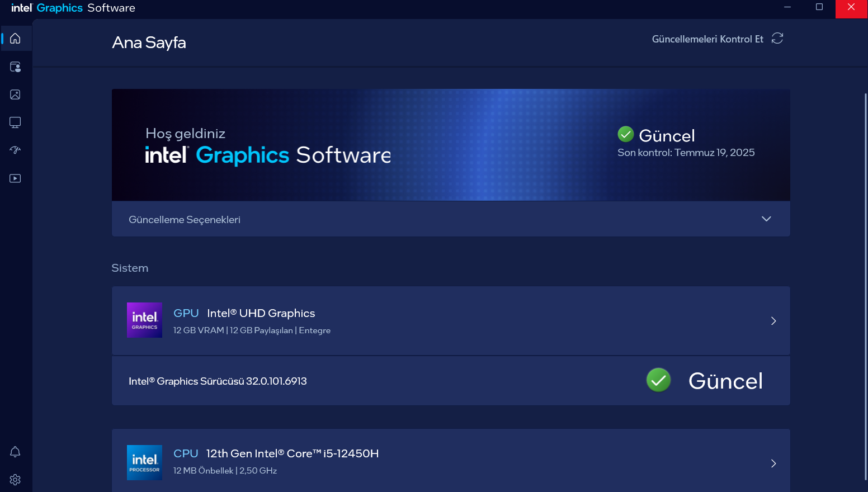Click the Hoş geldiniz welcome text
Screen dimensions: 868x492
[x=185, y=134]
